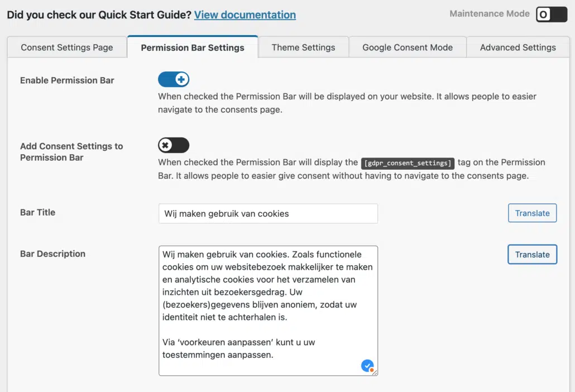Click the Bar Description label
The image size is (575, 392).
(53, 254)
